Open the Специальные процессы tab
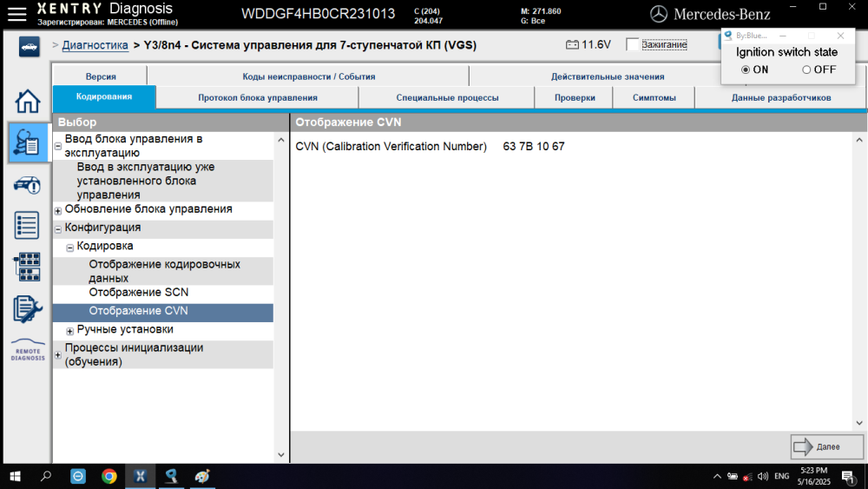 (x=447, y=97)
